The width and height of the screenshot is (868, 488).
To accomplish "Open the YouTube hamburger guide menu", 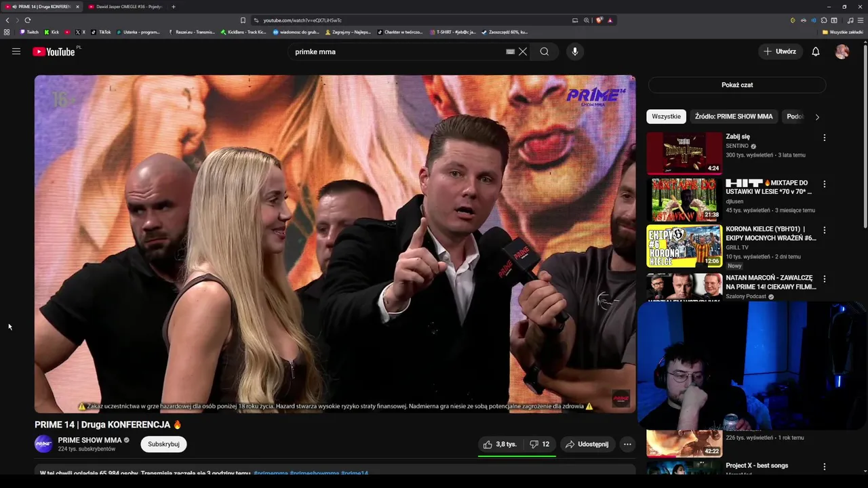I will click(16, 52).
